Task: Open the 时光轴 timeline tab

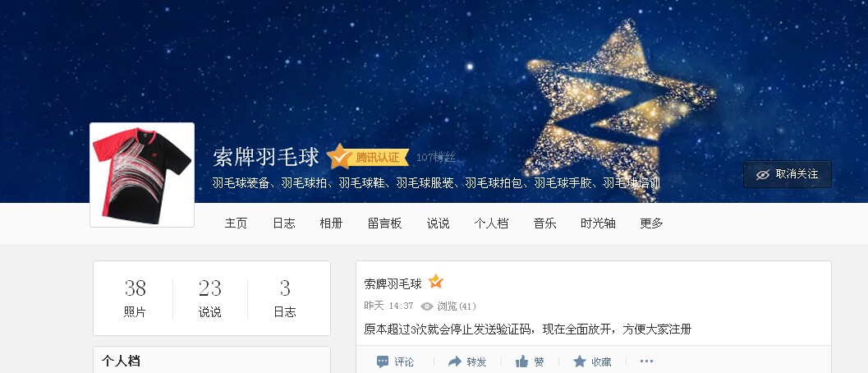Action: (x=598, y=223)
